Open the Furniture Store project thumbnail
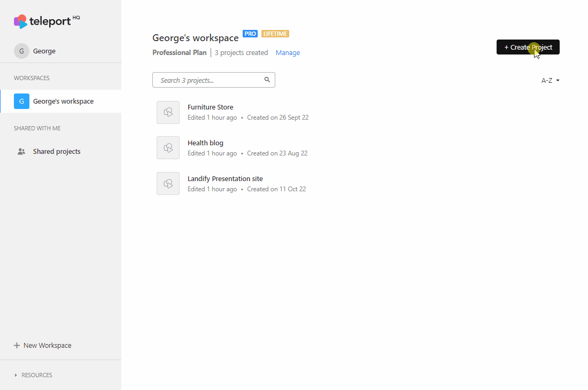 tap(168, 112)
